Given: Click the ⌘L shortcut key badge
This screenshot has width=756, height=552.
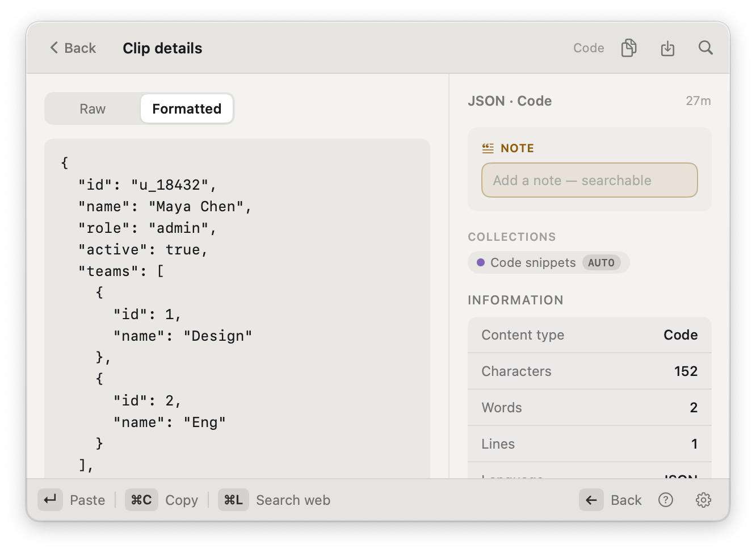Looking at the screenshot, I should [233, 500].
